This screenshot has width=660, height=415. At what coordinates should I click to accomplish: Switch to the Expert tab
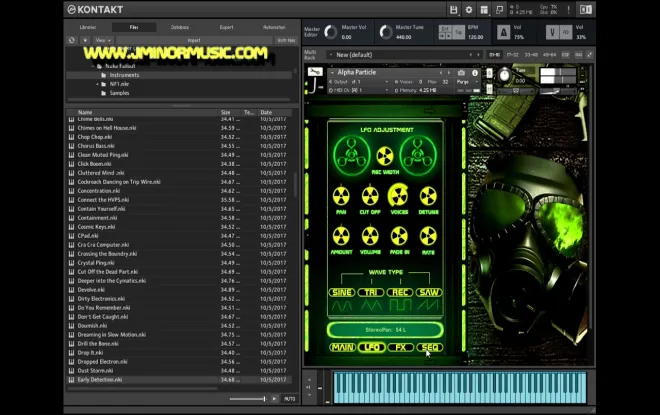coord(226,27)
